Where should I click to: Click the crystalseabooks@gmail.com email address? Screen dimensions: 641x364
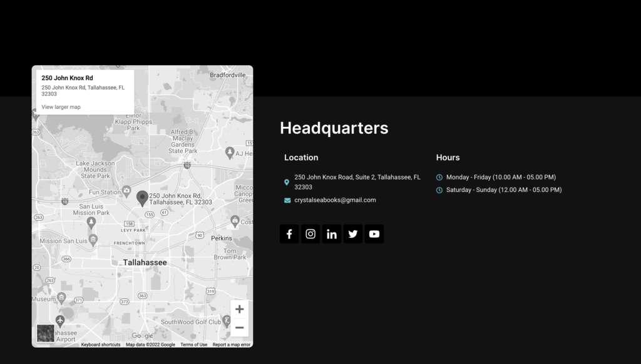pyautogui.click(x=335, y=200)
